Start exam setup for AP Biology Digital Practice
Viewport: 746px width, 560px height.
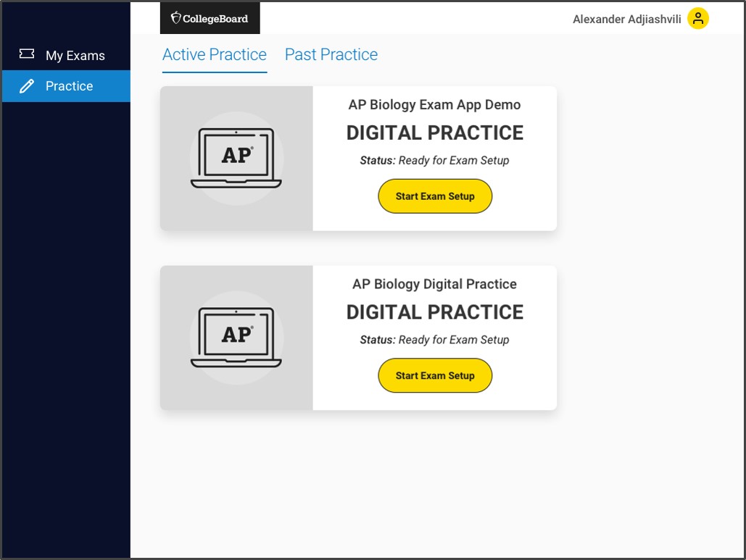pyautogui.click(x=434, y=375)
